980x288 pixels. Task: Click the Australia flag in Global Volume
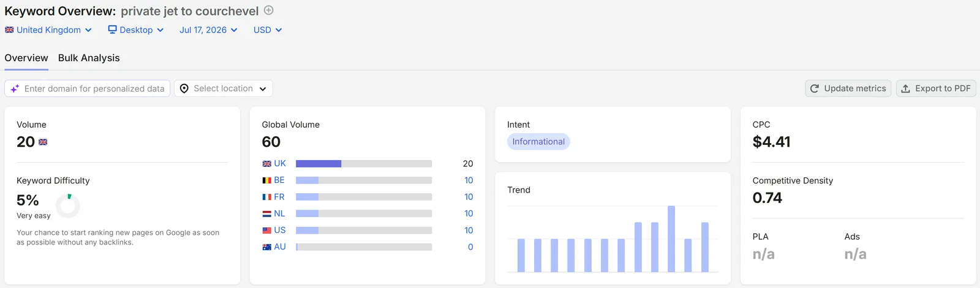[267, 247]
